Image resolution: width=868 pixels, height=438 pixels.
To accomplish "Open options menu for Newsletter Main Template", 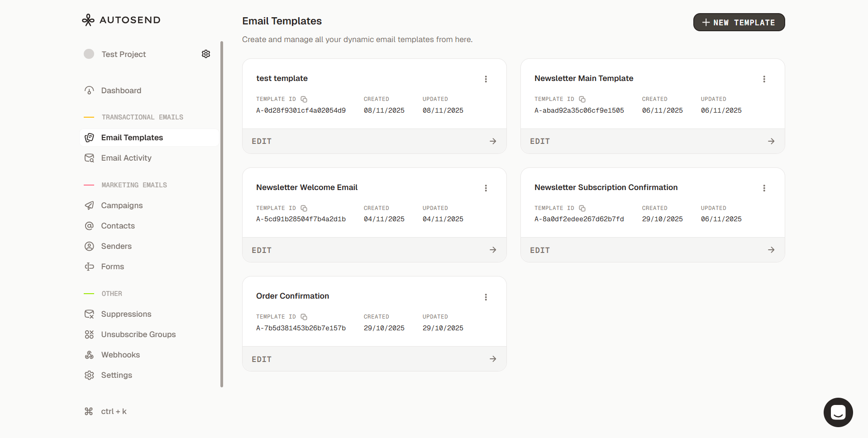I will 764,79.
